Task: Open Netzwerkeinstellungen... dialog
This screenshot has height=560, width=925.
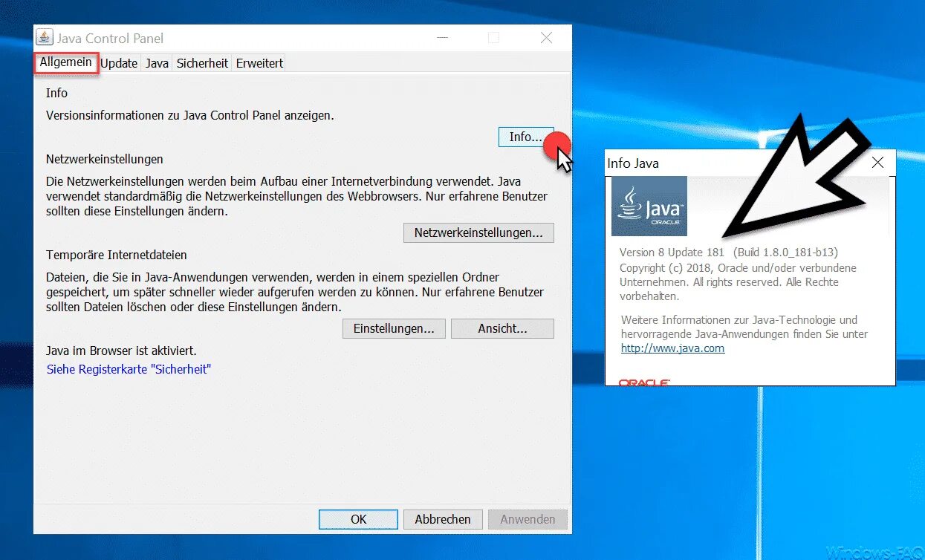Action: 478,232
